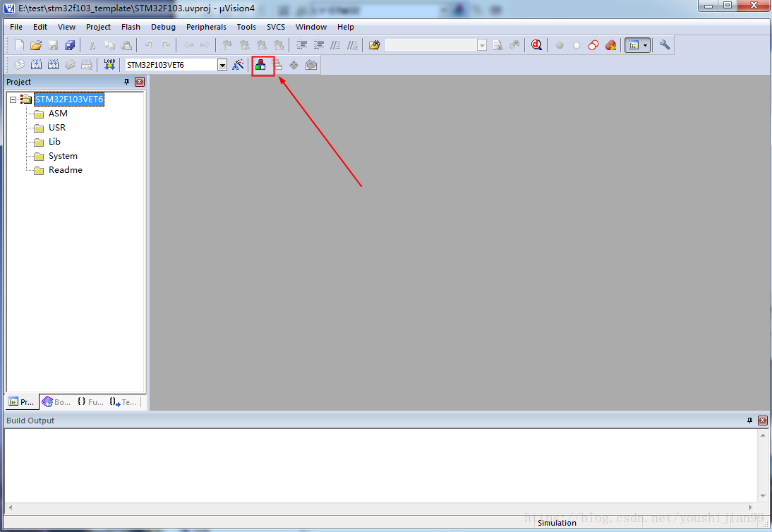Open the window layout dropdown arrow
Image resolution: width=772 pixels, height=532 pixels.
coord(645,45)
